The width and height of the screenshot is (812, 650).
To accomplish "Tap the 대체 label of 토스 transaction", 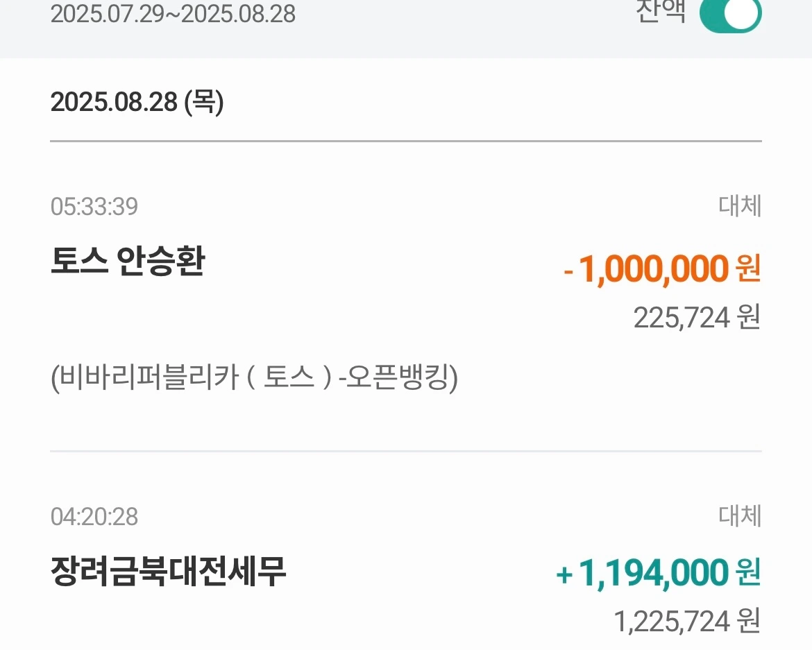I will click(x=740, y=206).
